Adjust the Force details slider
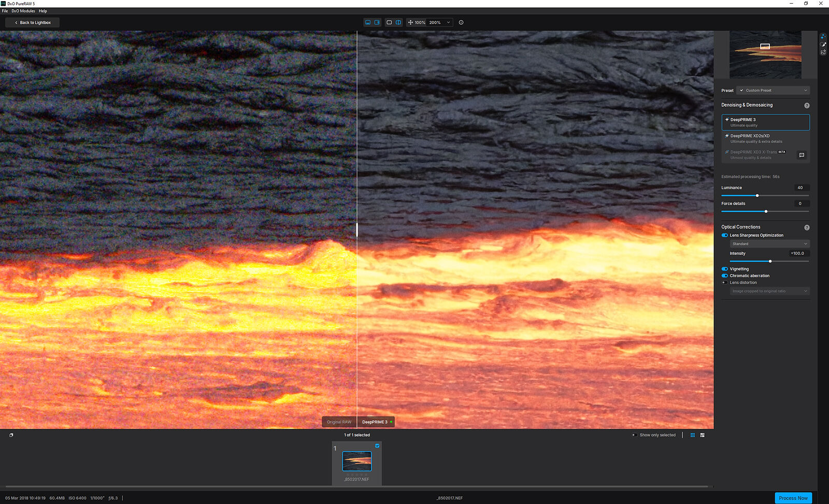 pyautogui.click(x=766, y=211)
